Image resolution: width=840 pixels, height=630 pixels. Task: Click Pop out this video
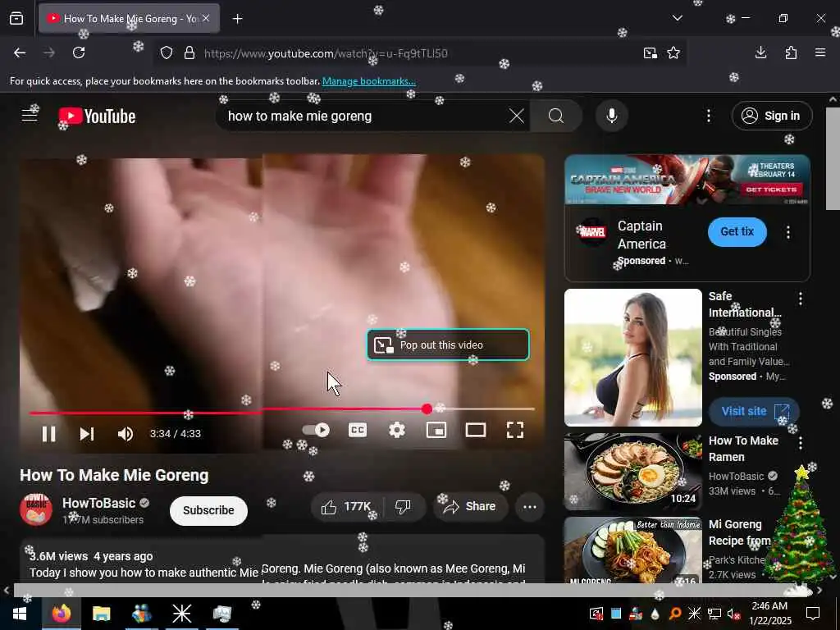tap(448, 345)
